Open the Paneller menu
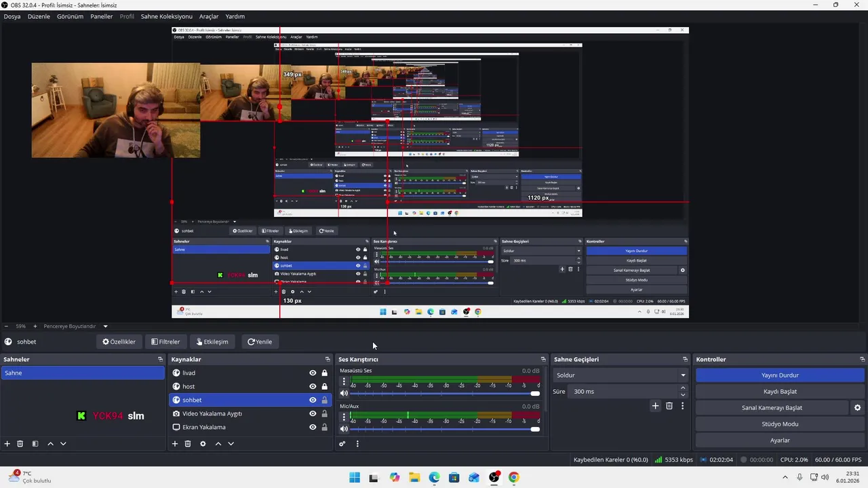Screen dimensions: 868x488 [x=102, y=16]
